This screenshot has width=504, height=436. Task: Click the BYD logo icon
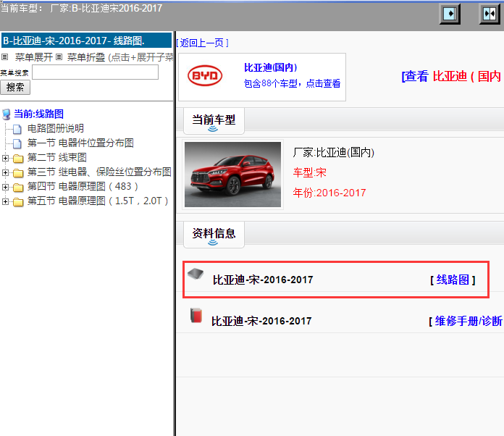click(x=205, y=76)
